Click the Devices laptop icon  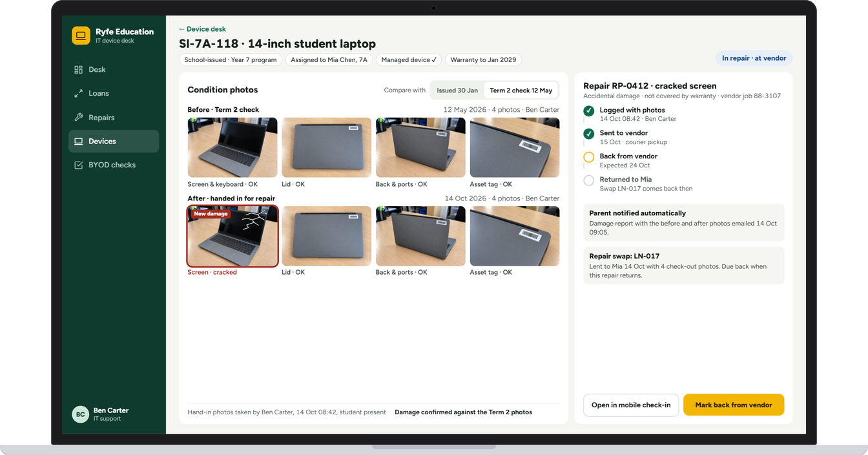(x=78, y=142)
